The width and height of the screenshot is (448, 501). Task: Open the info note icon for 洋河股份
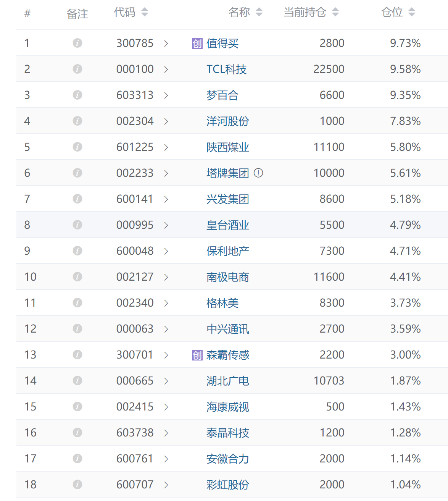click(77, 121)
